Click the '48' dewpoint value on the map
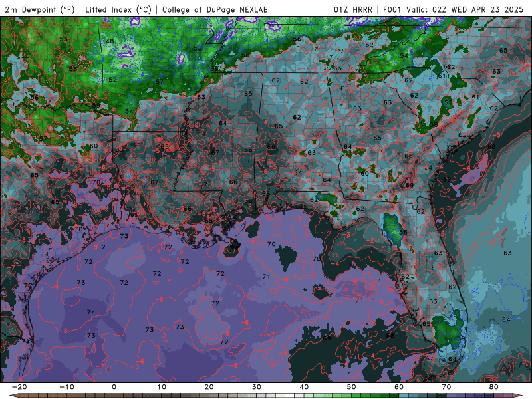 (110, 41)
